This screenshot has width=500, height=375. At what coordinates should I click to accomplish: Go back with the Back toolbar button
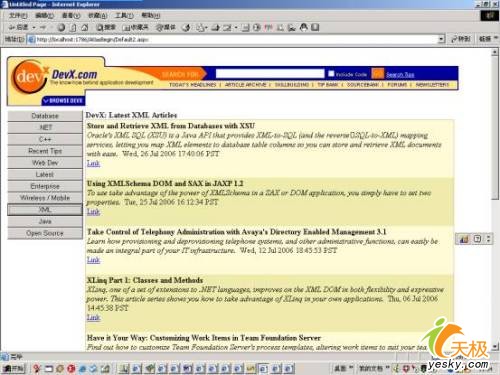19,27
